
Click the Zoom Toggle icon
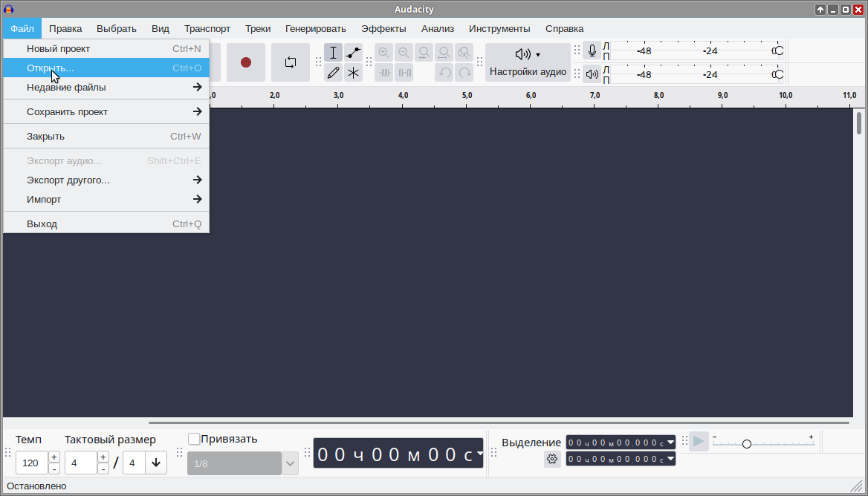(464, 53)
